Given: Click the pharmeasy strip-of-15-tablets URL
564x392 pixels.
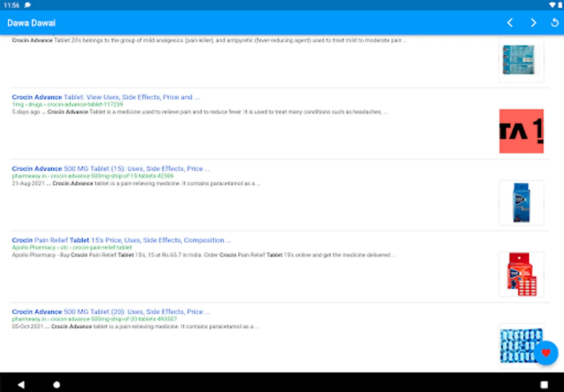Looking at the screenshot, I should [x=93, y=176].
